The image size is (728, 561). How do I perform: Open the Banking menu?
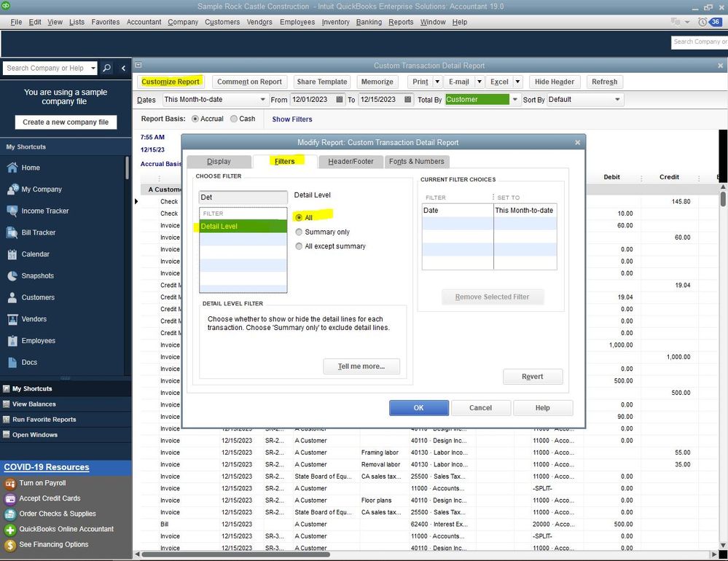tap(369, 22)
